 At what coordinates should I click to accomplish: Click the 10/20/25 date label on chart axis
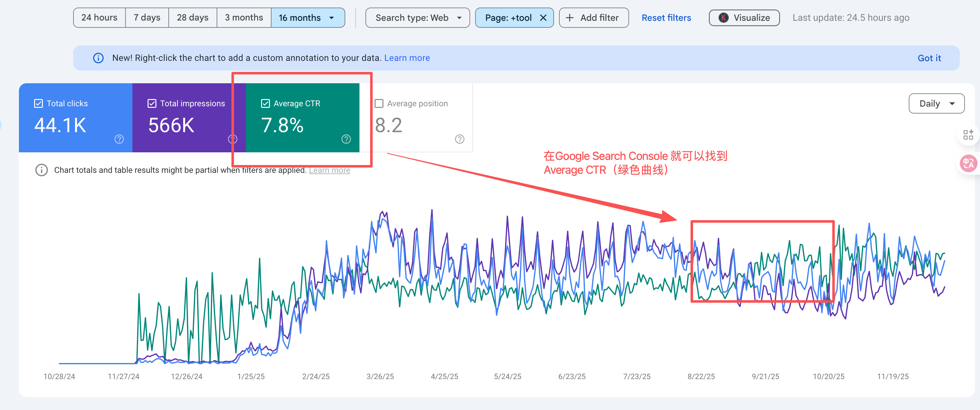click(x=828, y=377)
